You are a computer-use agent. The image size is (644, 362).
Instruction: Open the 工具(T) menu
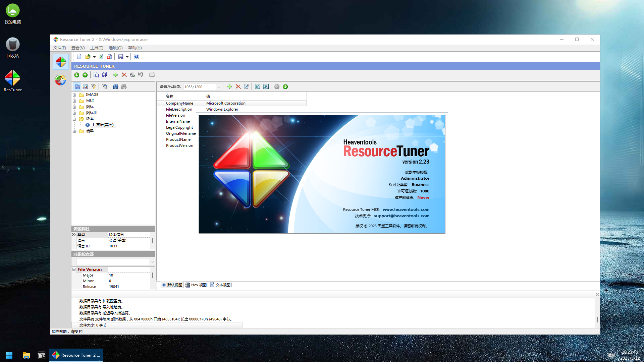click(97, 48)
